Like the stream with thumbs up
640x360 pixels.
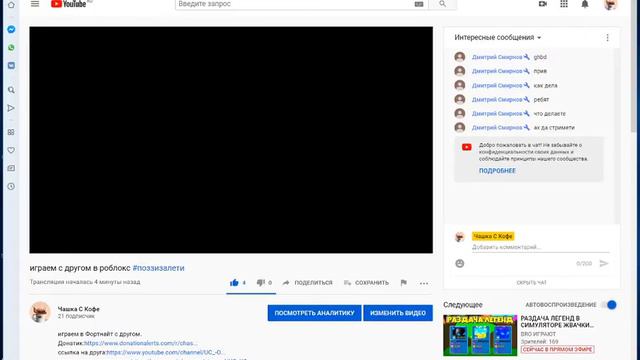tap(234, 282)
